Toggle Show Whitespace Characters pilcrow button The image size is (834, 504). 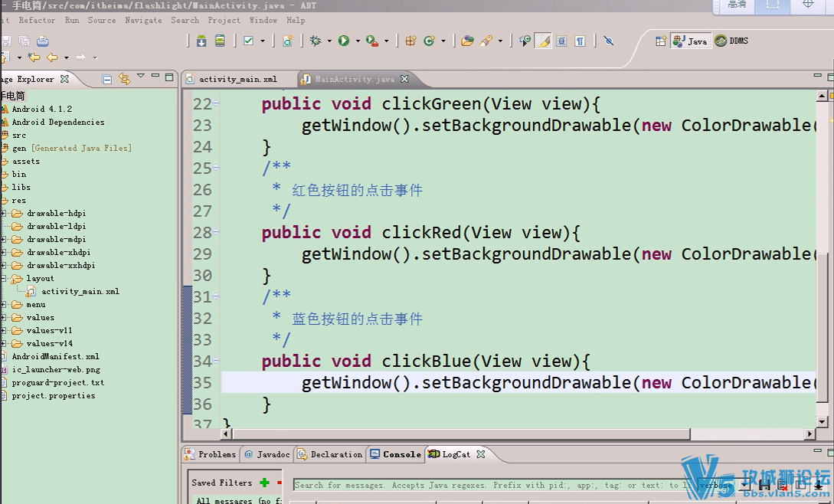tap(580, 41)
